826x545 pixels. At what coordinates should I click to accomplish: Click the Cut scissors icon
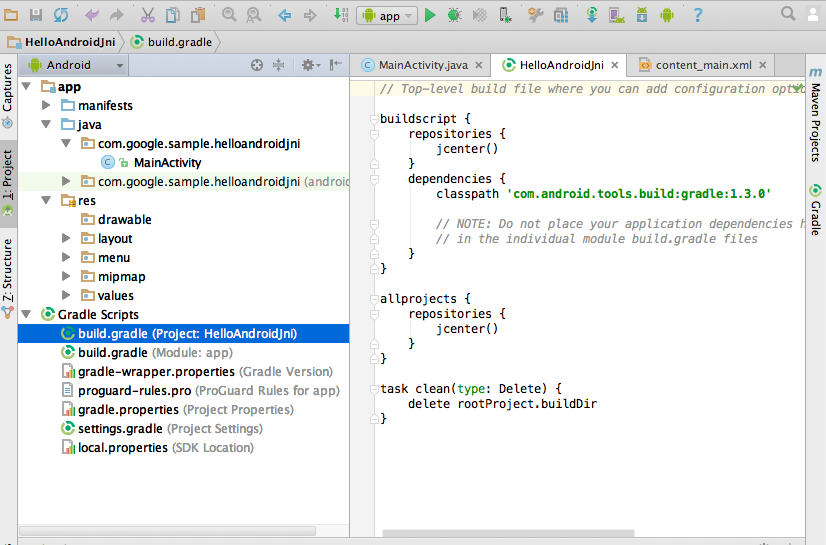pos(148,15)
